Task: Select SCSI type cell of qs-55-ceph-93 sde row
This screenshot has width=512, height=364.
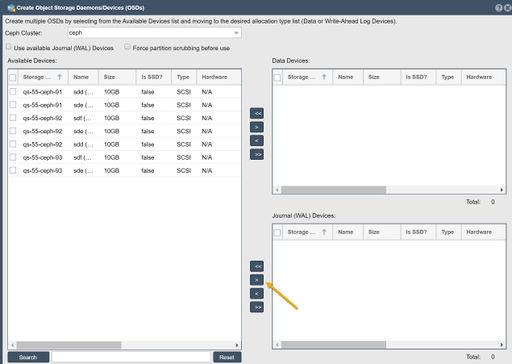Action: tap(184, 171)
